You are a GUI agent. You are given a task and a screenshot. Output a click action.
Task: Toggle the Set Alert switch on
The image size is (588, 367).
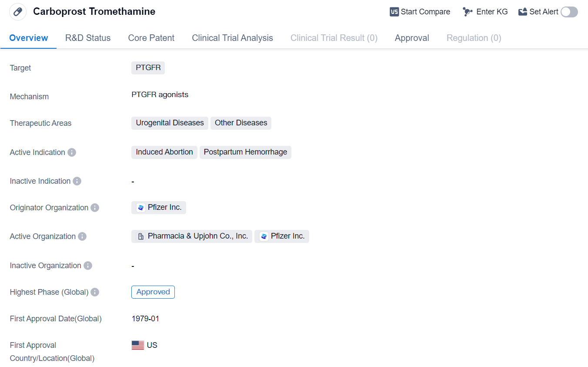[569, 12]
